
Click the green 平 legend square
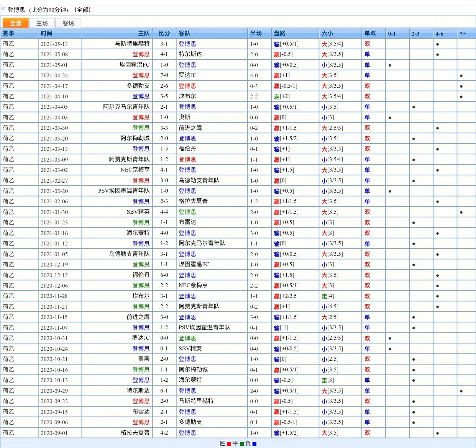[x=242, y=444]
